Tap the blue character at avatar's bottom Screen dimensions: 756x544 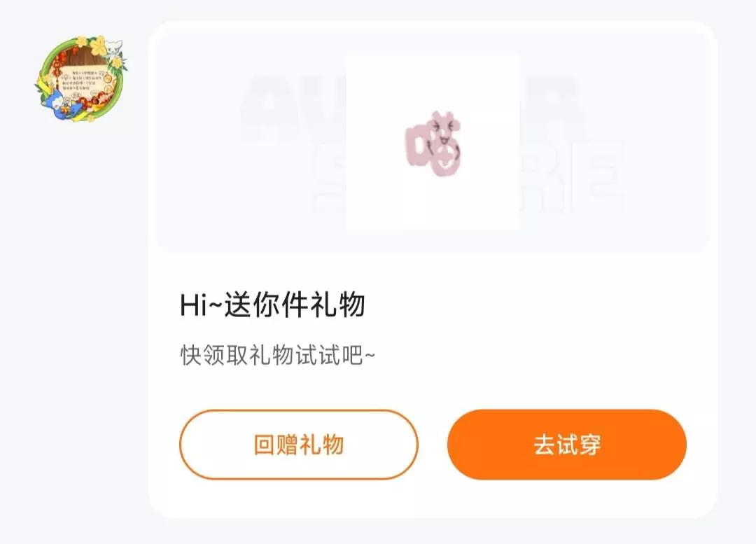coord(62,104)
